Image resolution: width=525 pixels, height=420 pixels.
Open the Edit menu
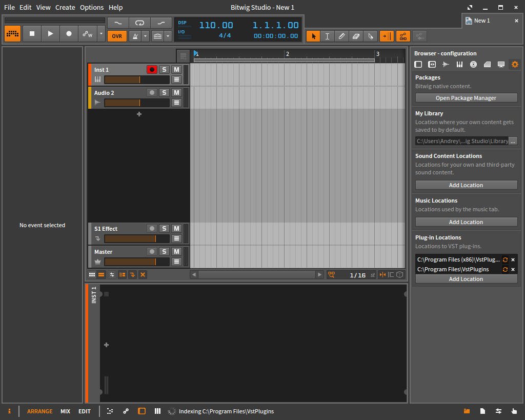(x=26, y=7)
